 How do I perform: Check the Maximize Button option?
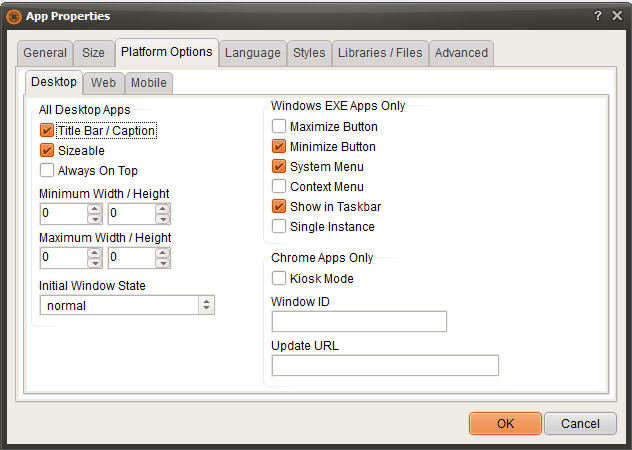click(x=279, y=127)
